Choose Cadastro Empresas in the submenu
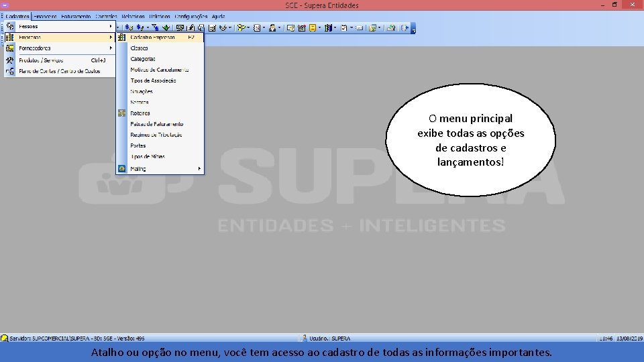644x362 pixels. click(x=160, y=38)
